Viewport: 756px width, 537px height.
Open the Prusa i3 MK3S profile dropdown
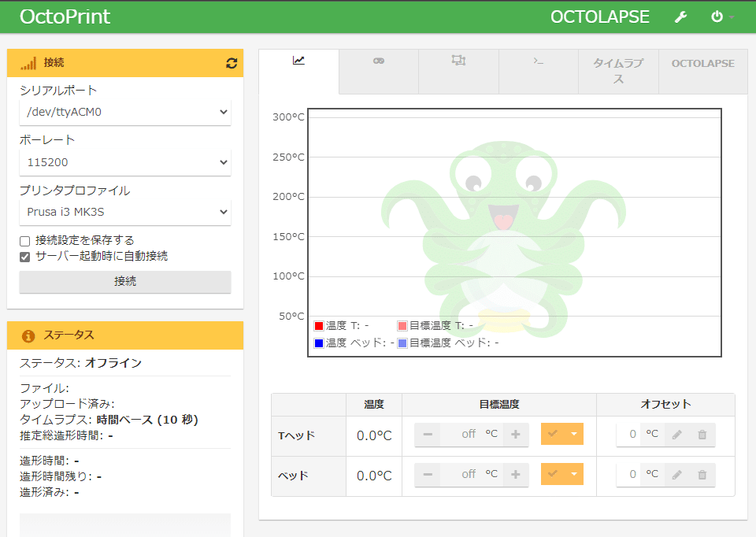point(125,212)
